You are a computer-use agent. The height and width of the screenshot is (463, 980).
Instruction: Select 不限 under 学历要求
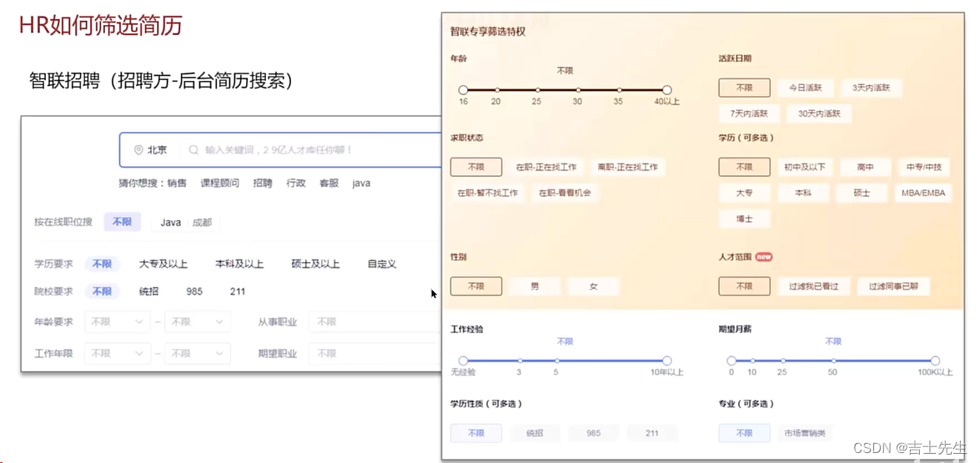(x=102, y=264)
